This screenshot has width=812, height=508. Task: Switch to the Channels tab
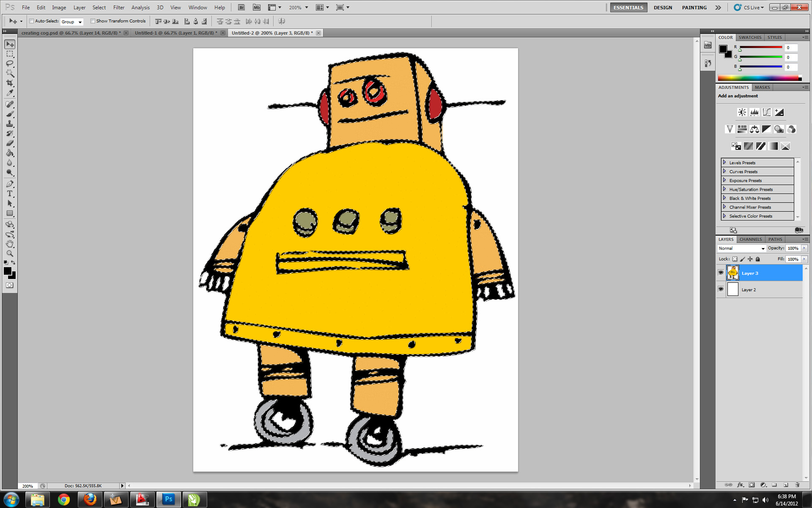coord(751,239)
